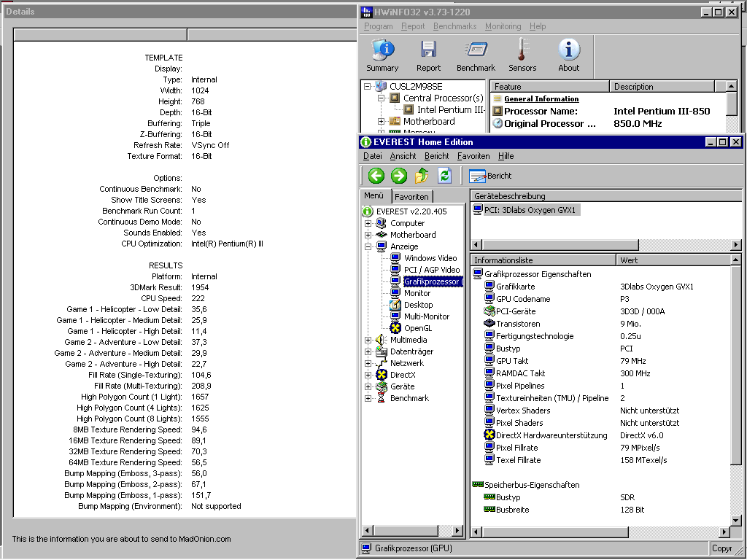747x560 pixels.
Task: Click EVEREST green forward arrow
Action: tap(399, 176)
